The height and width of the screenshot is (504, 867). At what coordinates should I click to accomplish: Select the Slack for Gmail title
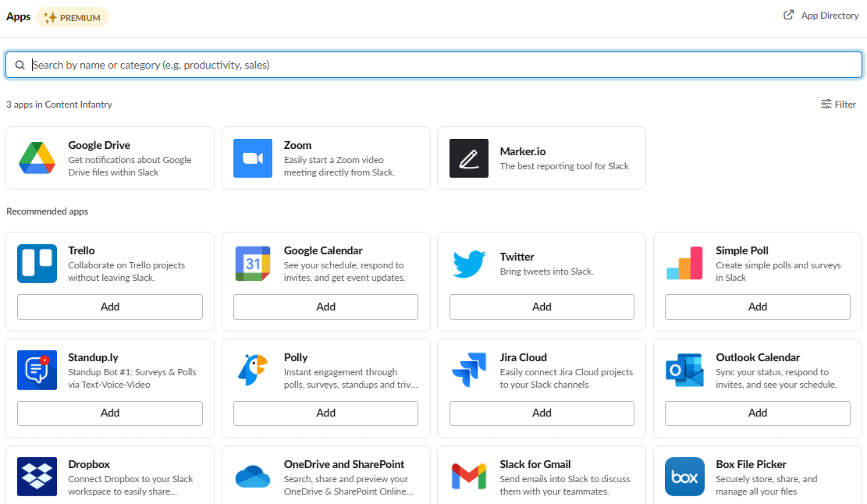pos(535,464)
